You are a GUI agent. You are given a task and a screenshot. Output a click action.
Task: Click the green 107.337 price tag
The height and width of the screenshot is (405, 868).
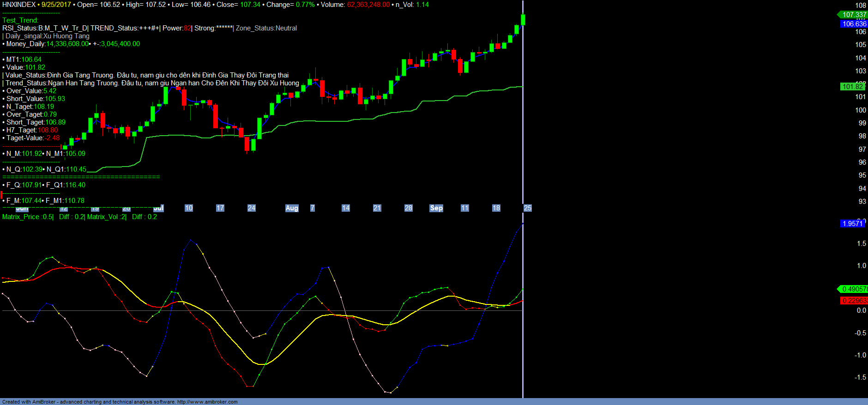point(854,15)
